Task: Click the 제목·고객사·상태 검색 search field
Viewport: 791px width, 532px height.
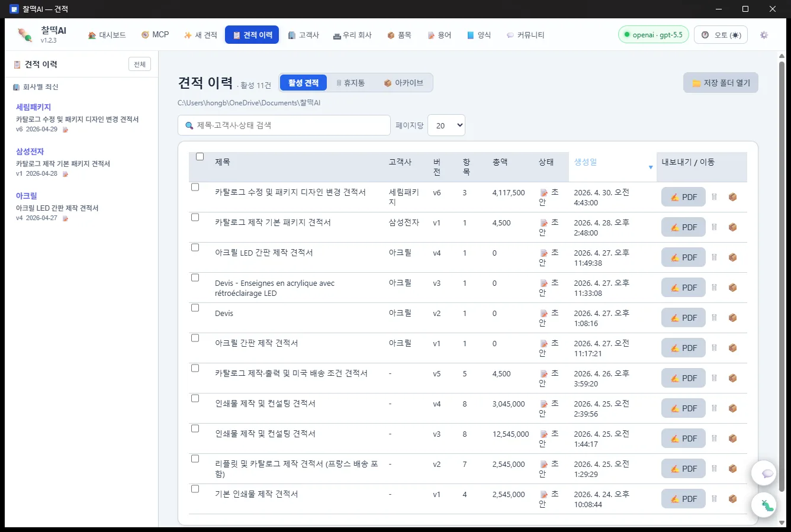Action: point(284,125)
